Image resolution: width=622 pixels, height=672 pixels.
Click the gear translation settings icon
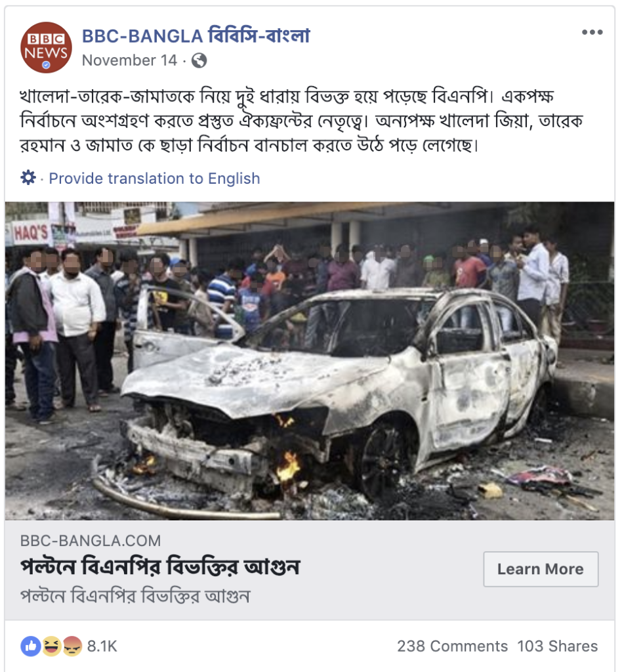(28, 177)
